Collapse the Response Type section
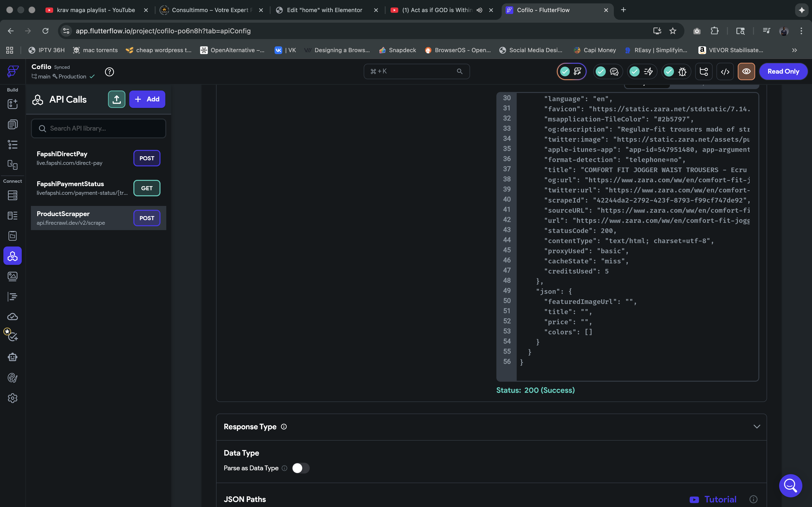The height and width of the screenshot is (507, 812). (x=756, y=427)
